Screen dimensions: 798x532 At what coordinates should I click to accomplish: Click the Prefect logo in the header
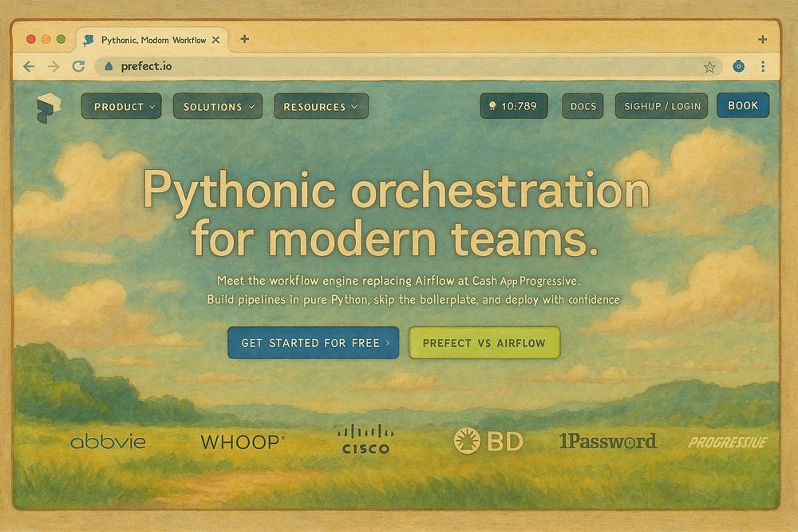point(49,108)
